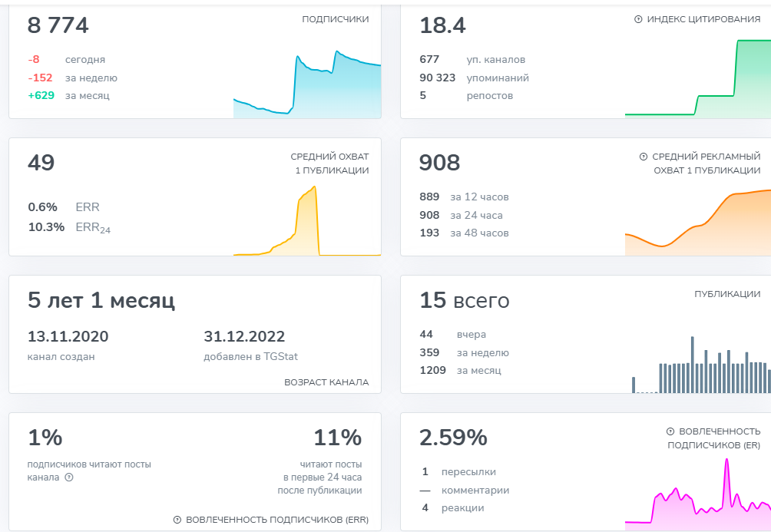Open the blue subscribers growth chart
Screen dimensions: 771x532
[307, 84]
